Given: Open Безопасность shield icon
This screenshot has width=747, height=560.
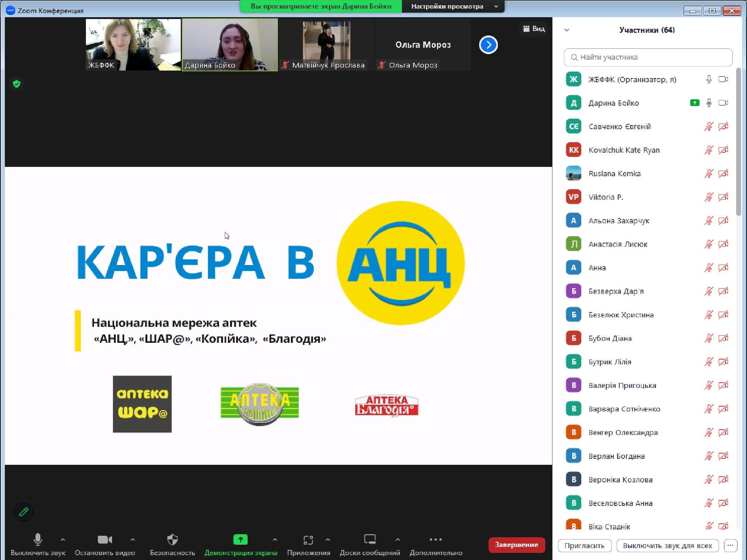Looking at the screenshot, I should point(173,539).
